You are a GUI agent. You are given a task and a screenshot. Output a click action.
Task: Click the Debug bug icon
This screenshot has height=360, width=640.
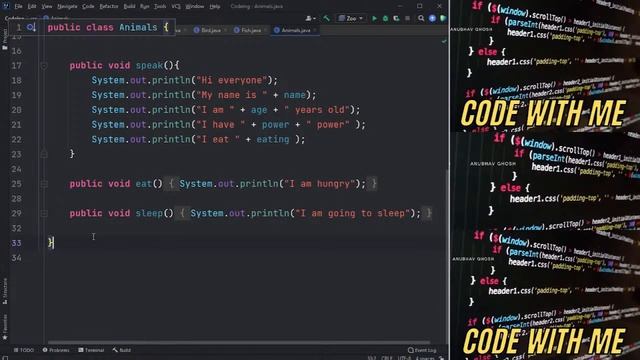tap(385, 18)
